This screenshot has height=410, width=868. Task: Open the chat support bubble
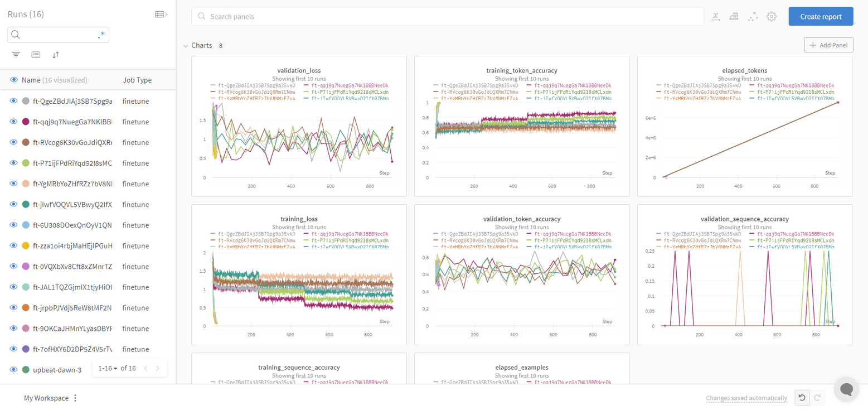[846, 389]
